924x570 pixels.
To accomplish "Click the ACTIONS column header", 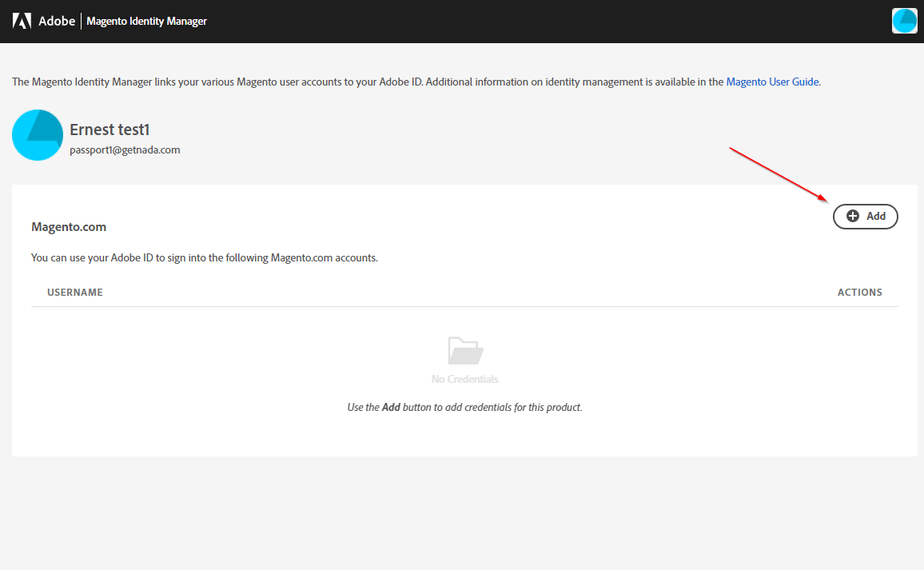I will (x=860, y=293).
